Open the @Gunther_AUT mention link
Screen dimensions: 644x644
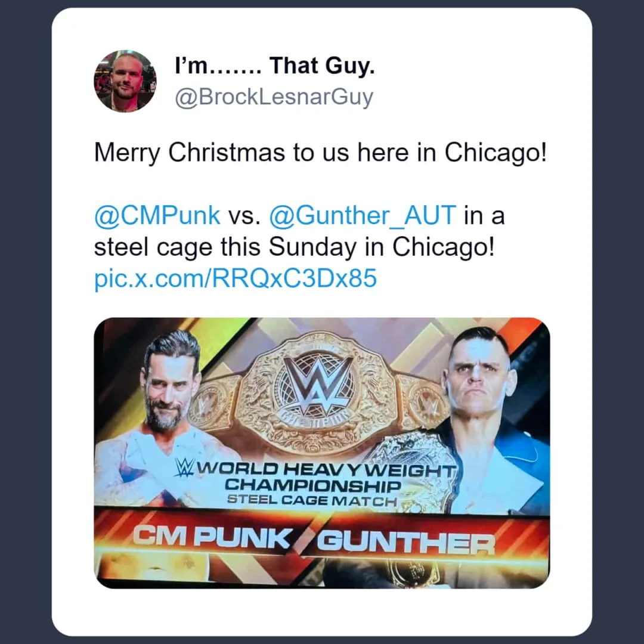coord(363,215)
